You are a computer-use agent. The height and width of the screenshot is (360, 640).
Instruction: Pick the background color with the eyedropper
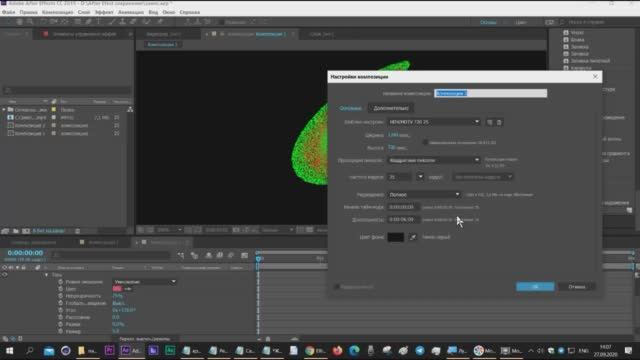(x=413, y=237)
